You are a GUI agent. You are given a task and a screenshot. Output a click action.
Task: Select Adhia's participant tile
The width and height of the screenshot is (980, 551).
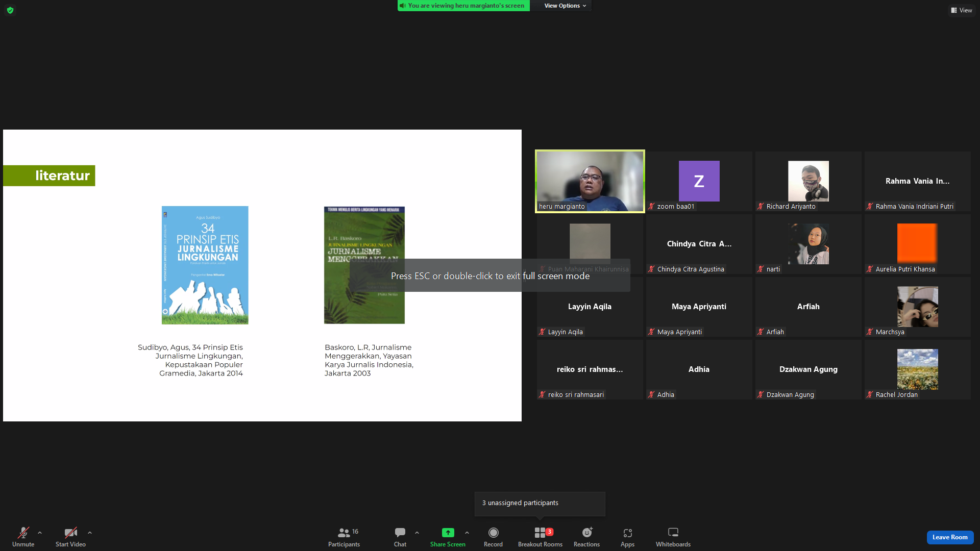click(x=699, y=369)
